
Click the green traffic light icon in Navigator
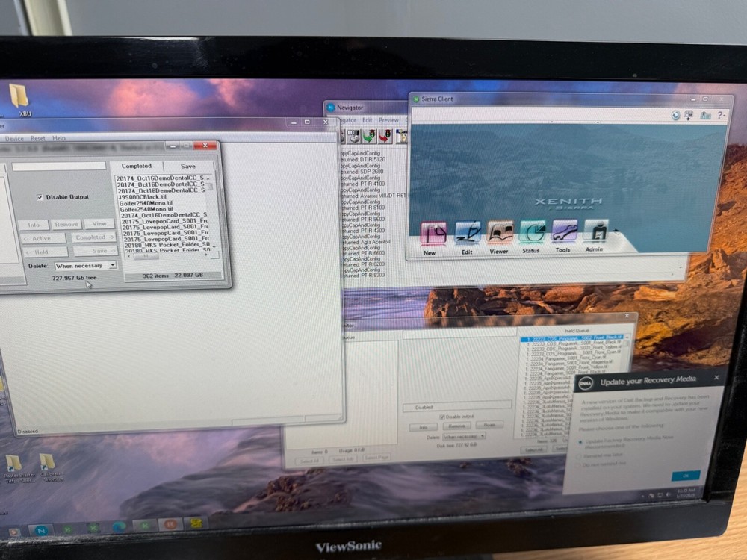370,134
